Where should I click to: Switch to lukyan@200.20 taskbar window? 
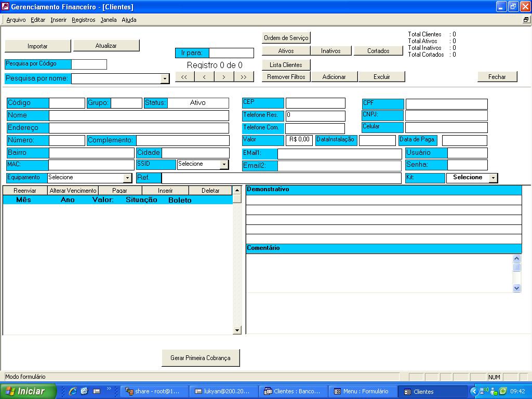223,392
